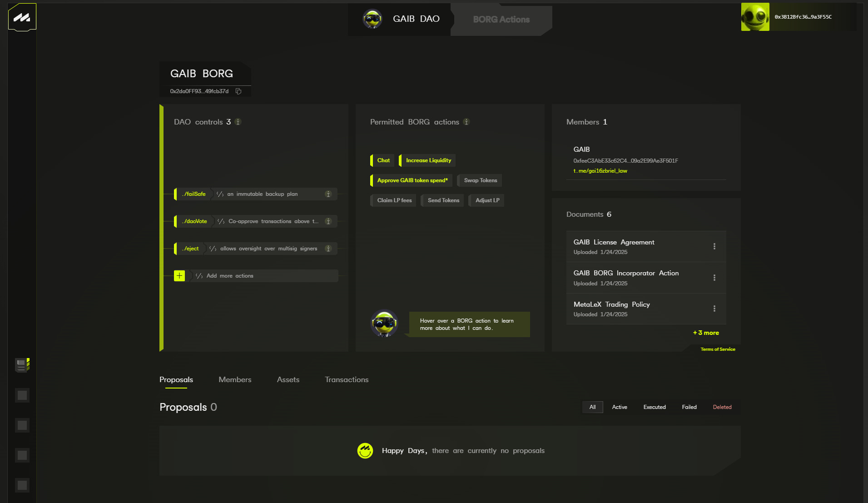Open the Proposals tab
868x503 pixels.
coord(176,380)
